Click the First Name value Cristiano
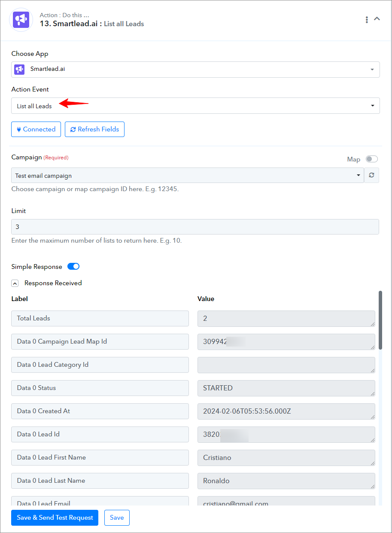The width and height of the screenshot is (392, 533). click(x=286, y=457)
